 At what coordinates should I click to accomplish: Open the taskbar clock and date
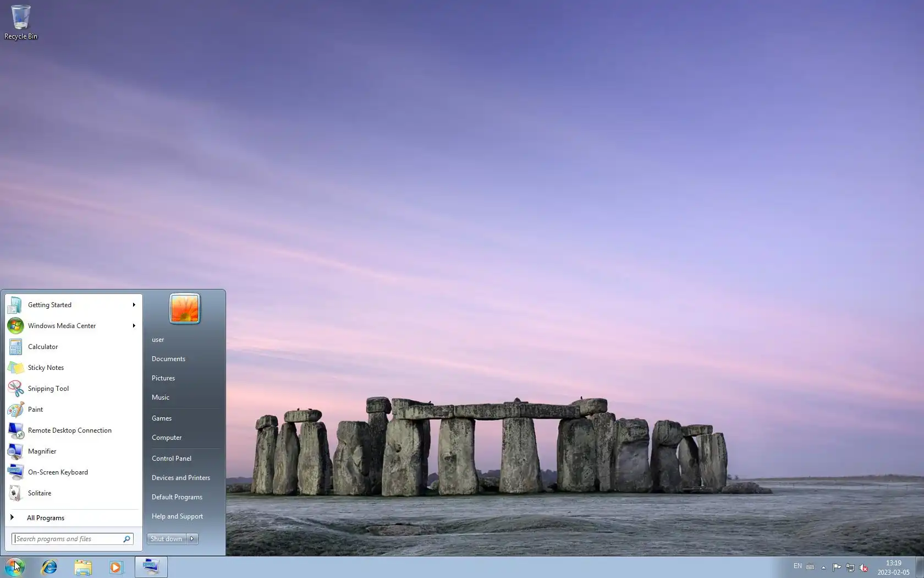point(893,568)
